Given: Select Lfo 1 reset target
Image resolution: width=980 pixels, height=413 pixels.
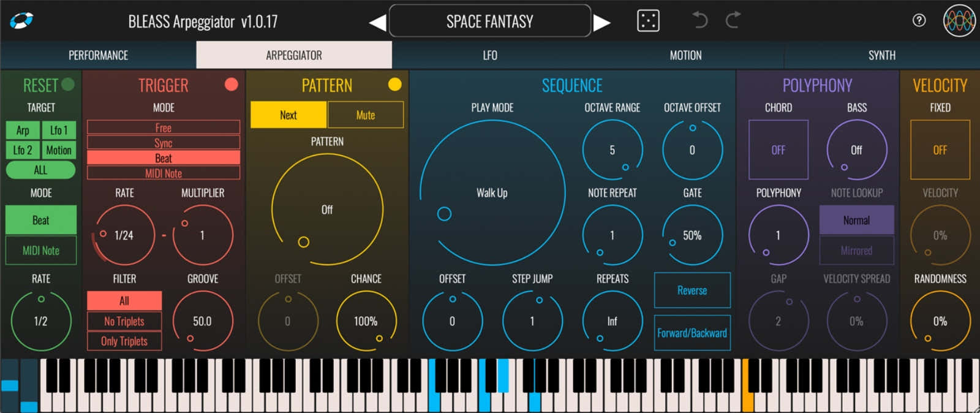Looking at the screenshot, I should [x=59, y=130].
